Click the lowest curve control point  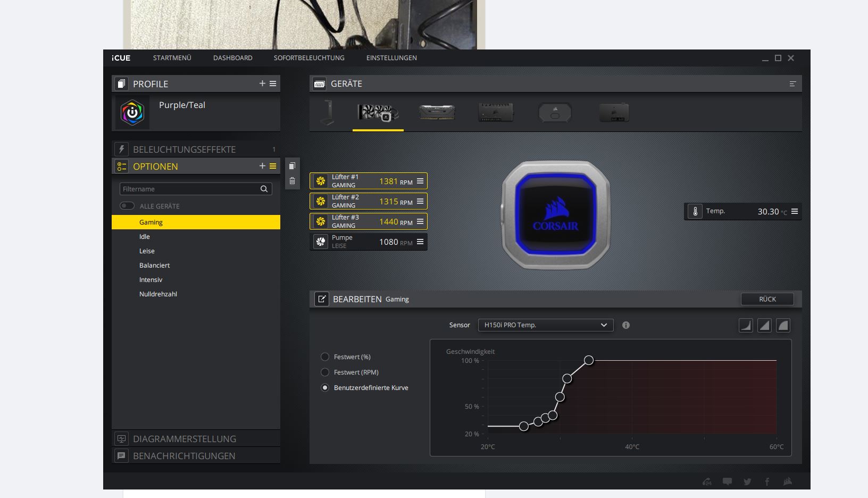click(x=524, y=426)
